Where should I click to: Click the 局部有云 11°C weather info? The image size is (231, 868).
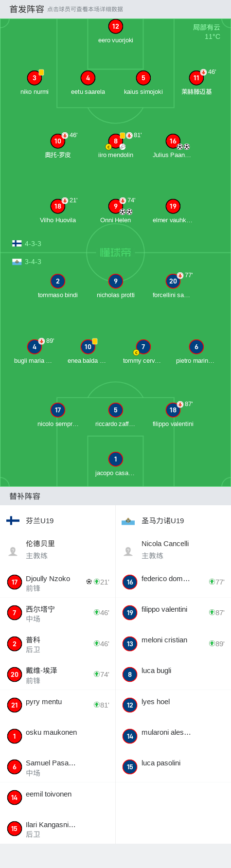[206, 32]
